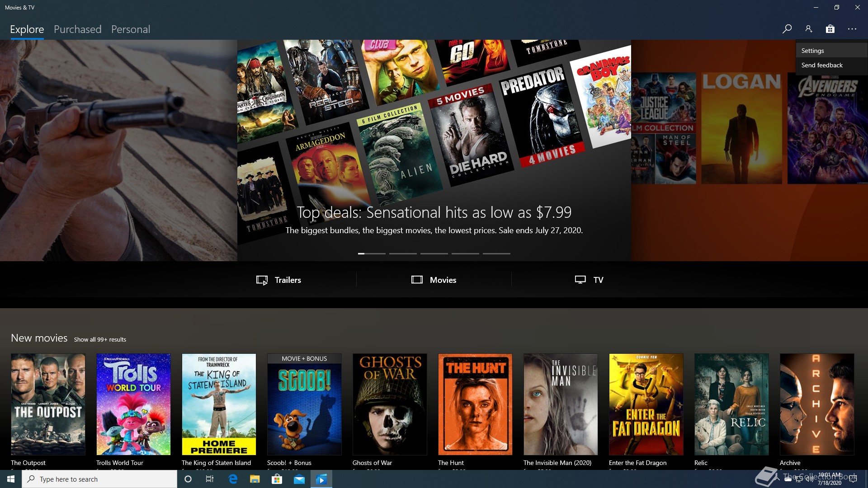Click the Movies film-strip icon
Image resolution: width=868 pixels, height=488 pixels.
[x=417, y=280]
